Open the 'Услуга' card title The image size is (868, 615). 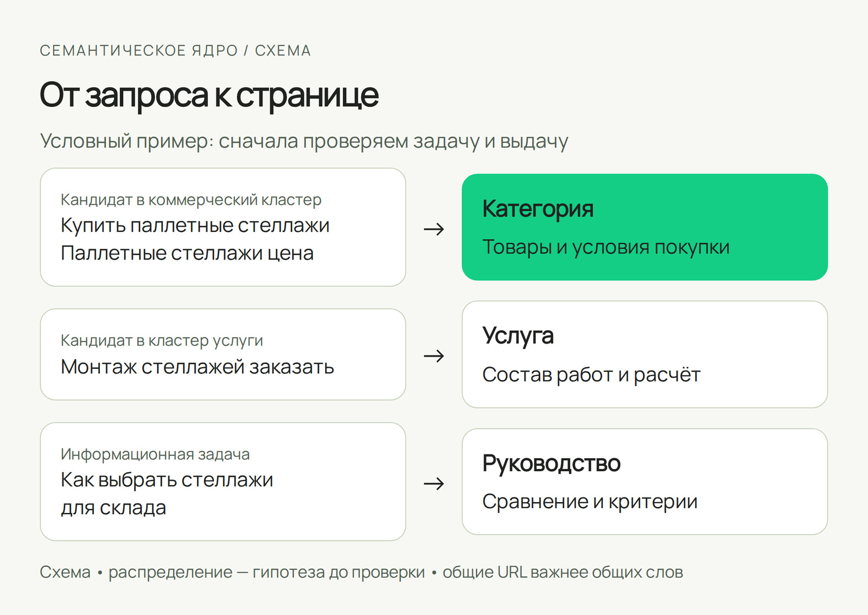tap(518, 336)
